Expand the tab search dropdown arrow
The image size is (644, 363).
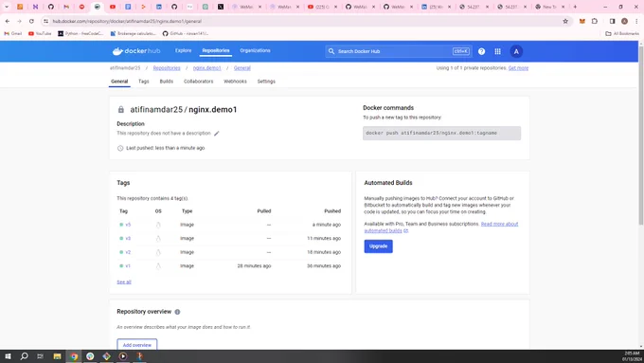pyautogui.click(x=7, y=7)
